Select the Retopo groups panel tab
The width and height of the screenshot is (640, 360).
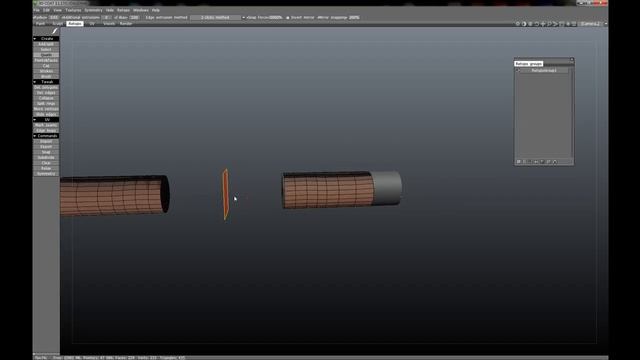[x=529, y=64]
